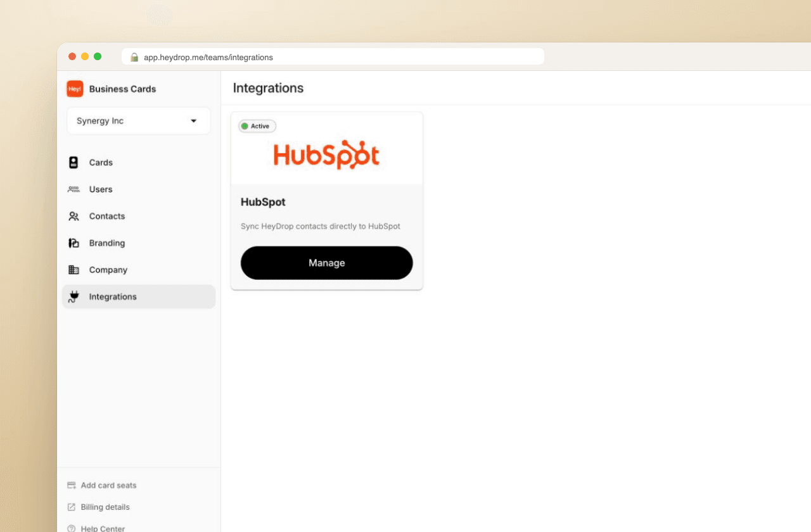Viewport: 811px width, 532px height.
Task: Click the Integrations page heading
Action: tap(268, 88)
